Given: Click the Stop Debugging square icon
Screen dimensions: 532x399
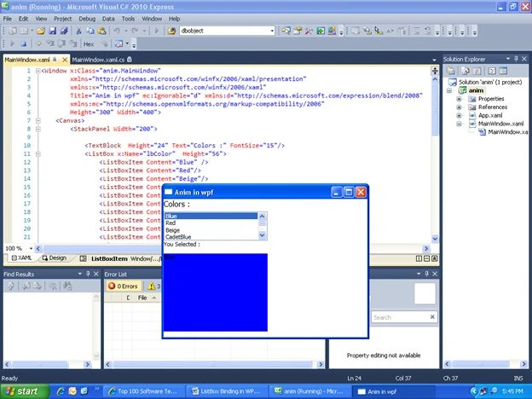Looking at the screenshot, I should pyautogui.click(x=23, y=43).
